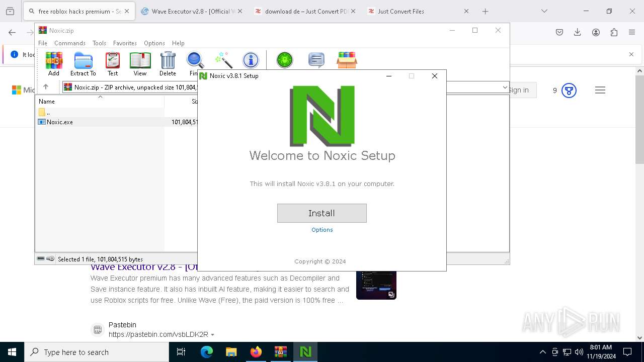Click the Wave Executor result thumbnail image

[376, 286]
